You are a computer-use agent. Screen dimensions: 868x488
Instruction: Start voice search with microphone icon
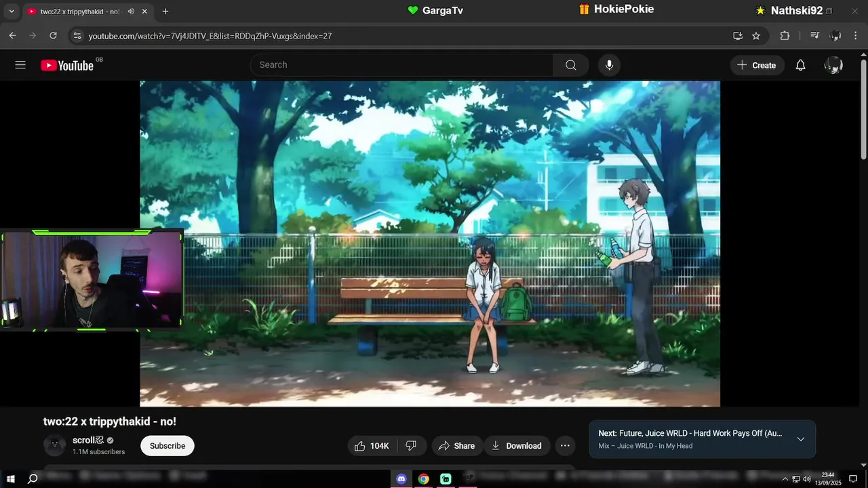click(609, 65)
